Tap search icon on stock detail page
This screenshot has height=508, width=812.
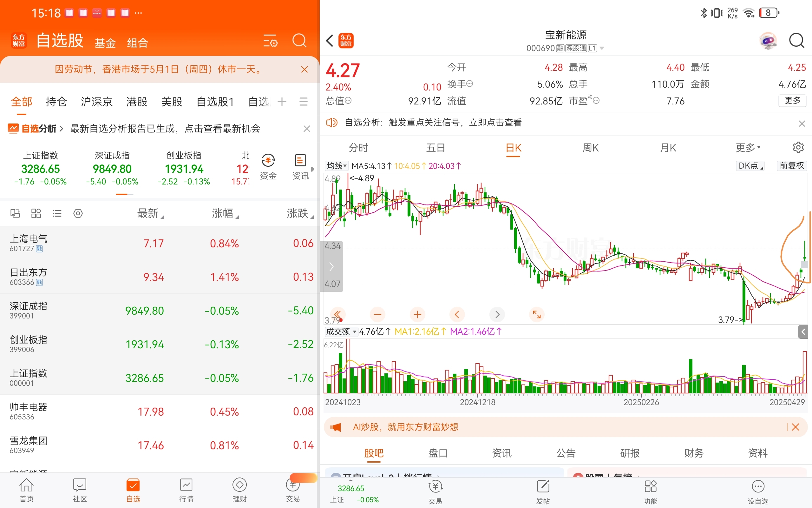[796, 41]
